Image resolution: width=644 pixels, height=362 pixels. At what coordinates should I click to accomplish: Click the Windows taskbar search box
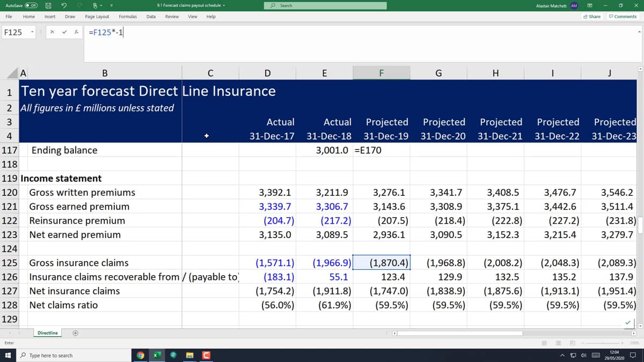pyautogui.click(x=74, y=356)
